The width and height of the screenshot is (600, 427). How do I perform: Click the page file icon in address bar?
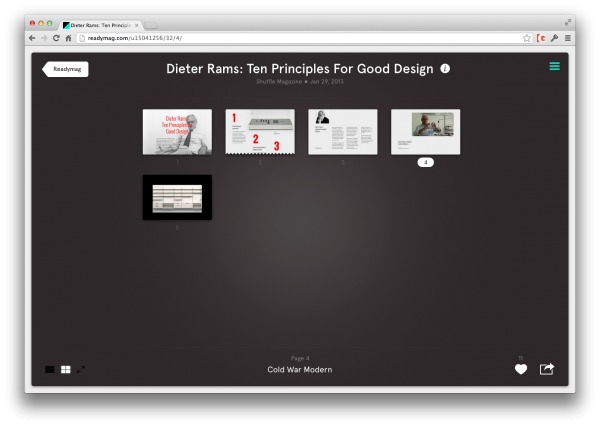[x=82, y=38]
